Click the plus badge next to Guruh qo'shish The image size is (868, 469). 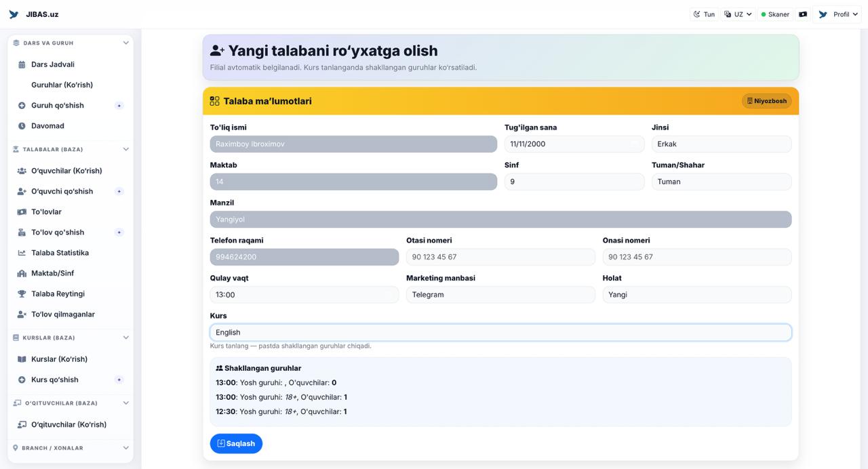[x=119, y=106]
